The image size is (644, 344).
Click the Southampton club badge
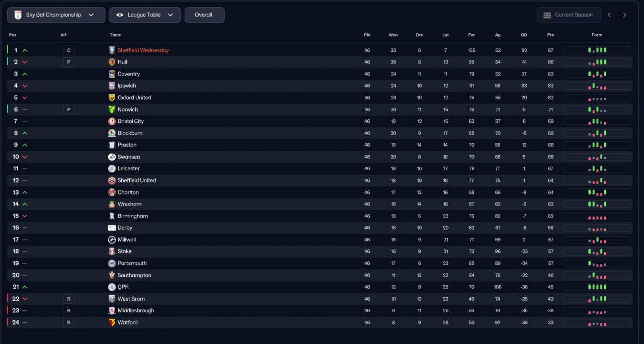coord(112,275)
